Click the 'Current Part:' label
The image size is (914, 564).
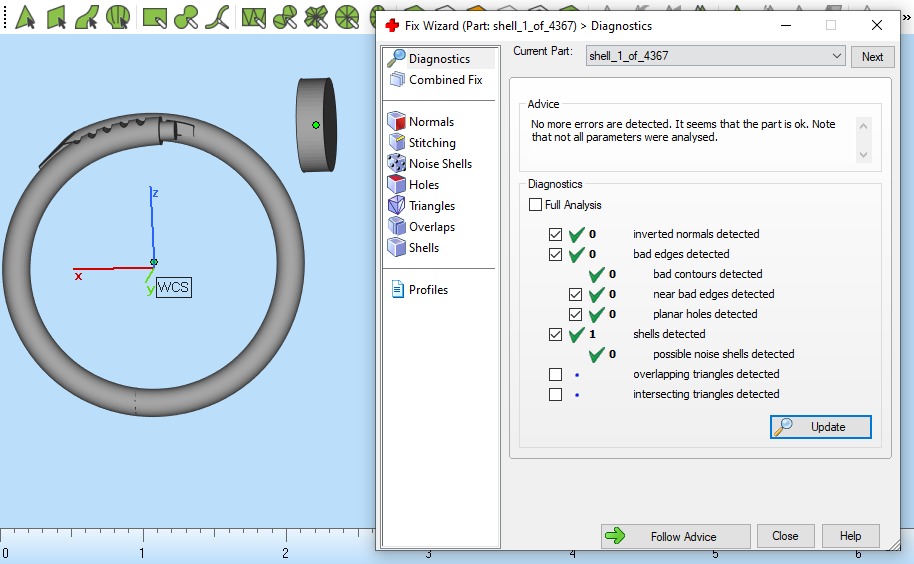coord(543,51)
